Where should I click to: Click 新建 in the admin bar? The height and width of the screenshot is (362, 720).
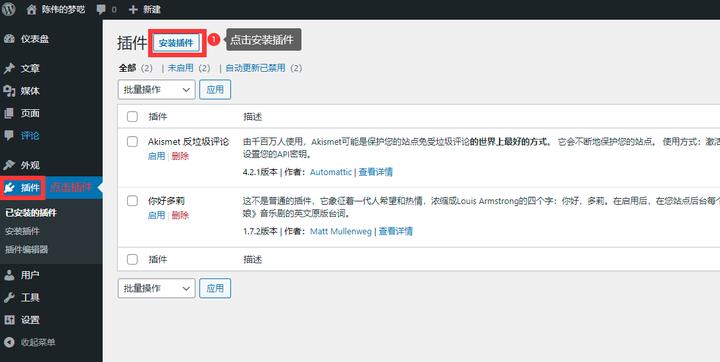[152, 10]
